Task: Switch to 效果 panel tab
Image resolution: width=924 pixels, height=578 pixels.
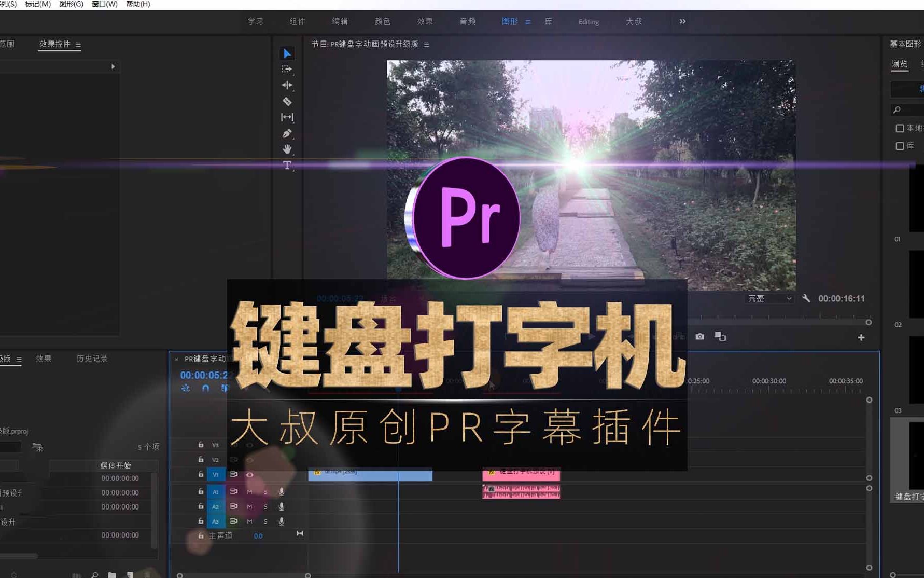Action: [44, 359]
